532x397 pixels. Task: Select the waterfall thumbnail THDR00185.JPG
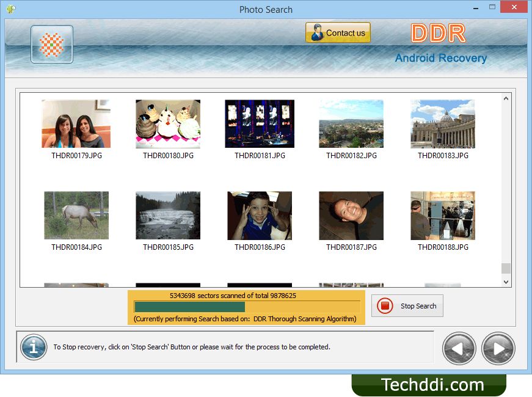[x=168, y=216]
